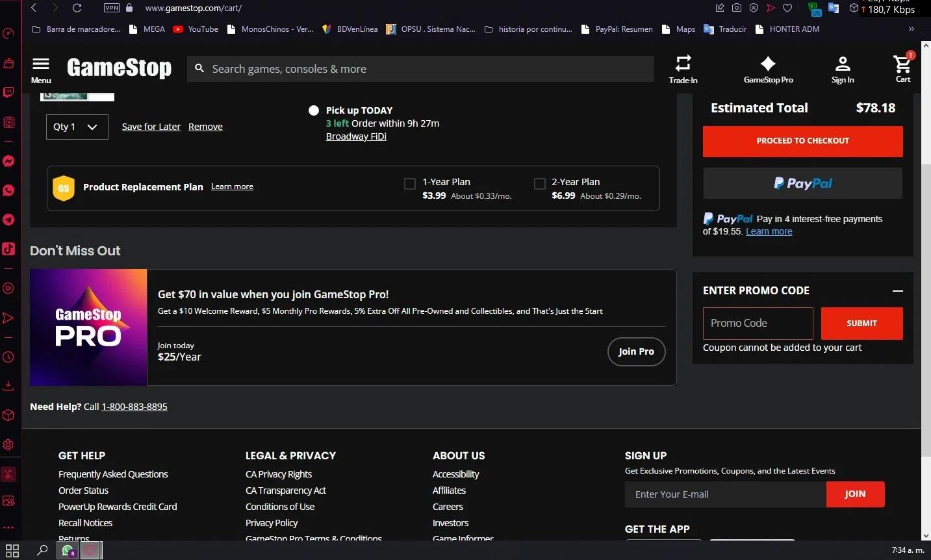The width and height of the screenshot is (931, 560).
Task: Click GameStop Pro promo image
Action: click(88, 327)
